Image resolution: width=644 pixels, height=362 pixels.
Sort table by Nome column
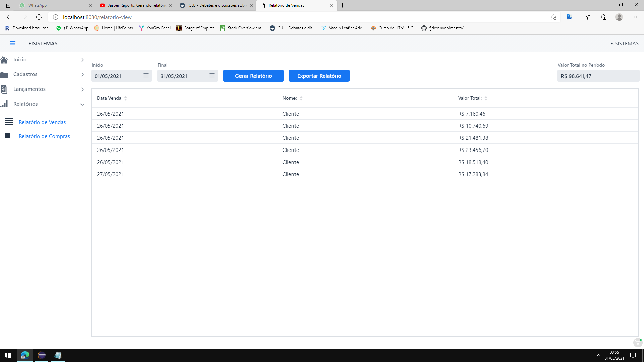pyautogui.click(x=301, y=98)
